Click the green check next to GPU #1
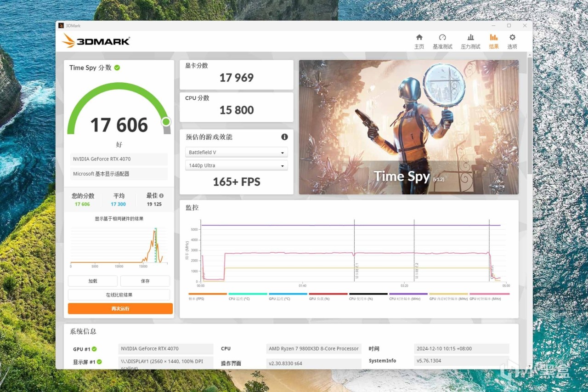This screenshot has height=392, width=588. (x=94, y=349)
